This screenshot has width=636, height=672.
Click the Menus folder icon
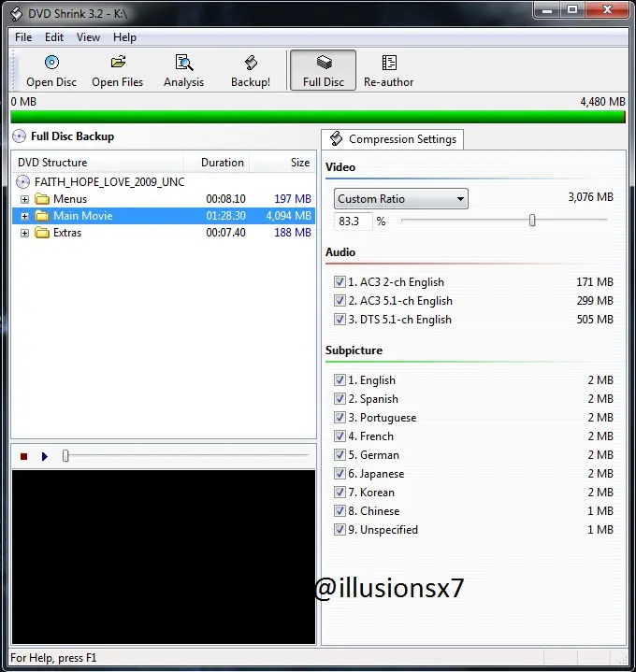(42, 199)
